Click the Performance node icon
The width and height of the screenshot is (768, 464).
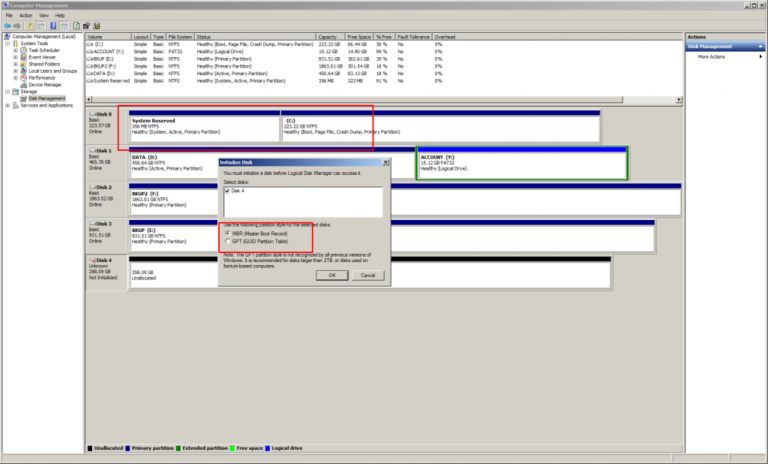pos(23,78)
